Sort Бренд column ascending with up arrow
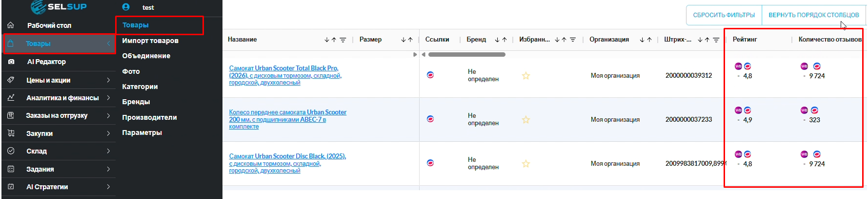The height and width of the screenshot is (199, 868). pyautogui.click(x=505, y=40)
